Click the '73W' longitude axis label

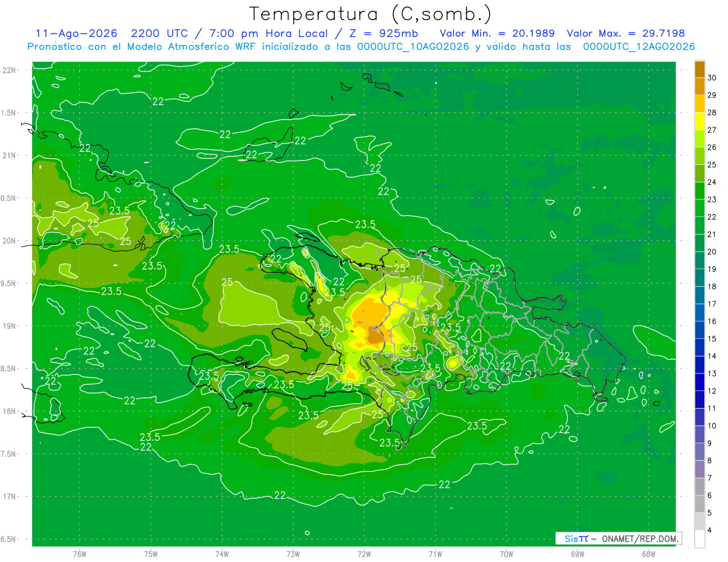(x=293, y=554)
